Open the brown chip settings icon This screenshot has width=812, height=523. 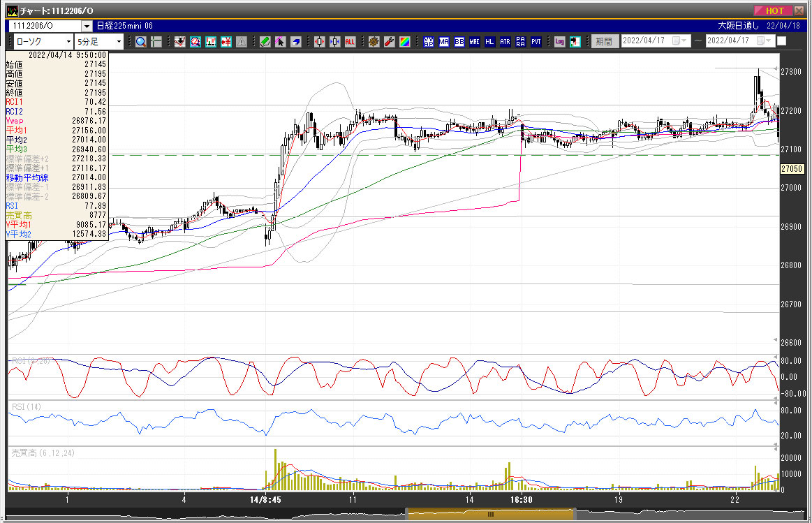click(374, 42)
